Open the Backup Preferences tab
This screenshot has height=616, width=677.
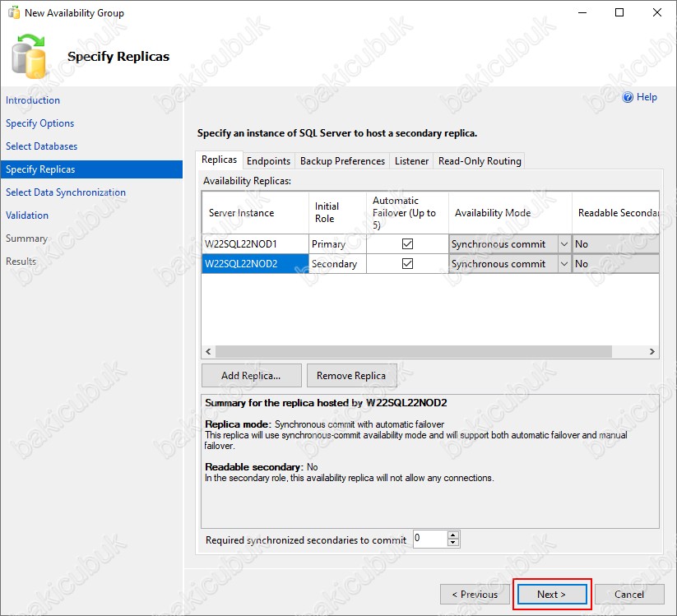[x=342, y=161]
